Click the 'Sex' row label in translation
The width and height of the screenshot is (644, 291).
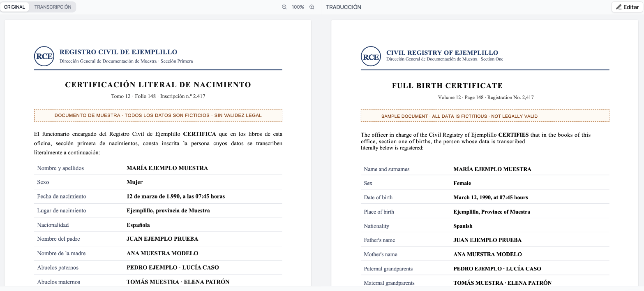tap(368, 183)
